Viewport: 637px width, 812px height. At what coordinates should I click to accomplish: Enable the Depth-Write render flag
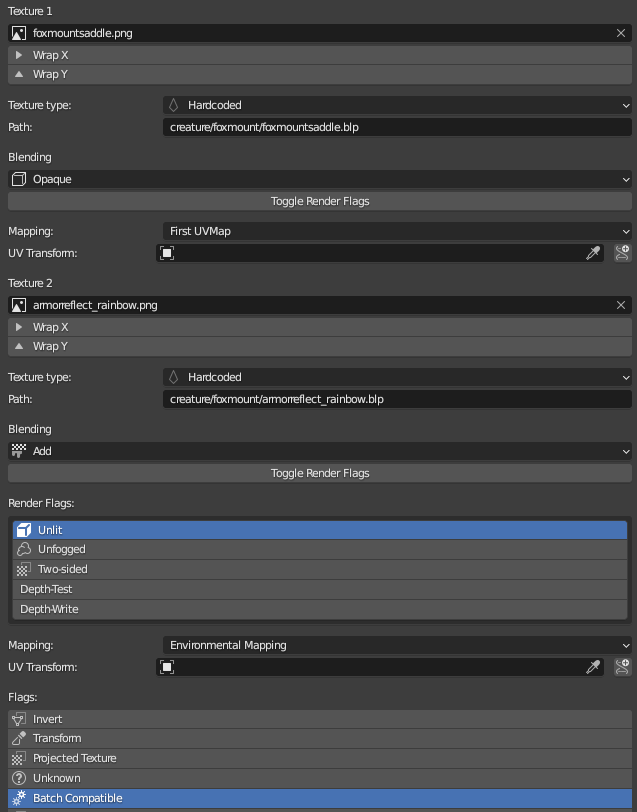coord(320,609)
